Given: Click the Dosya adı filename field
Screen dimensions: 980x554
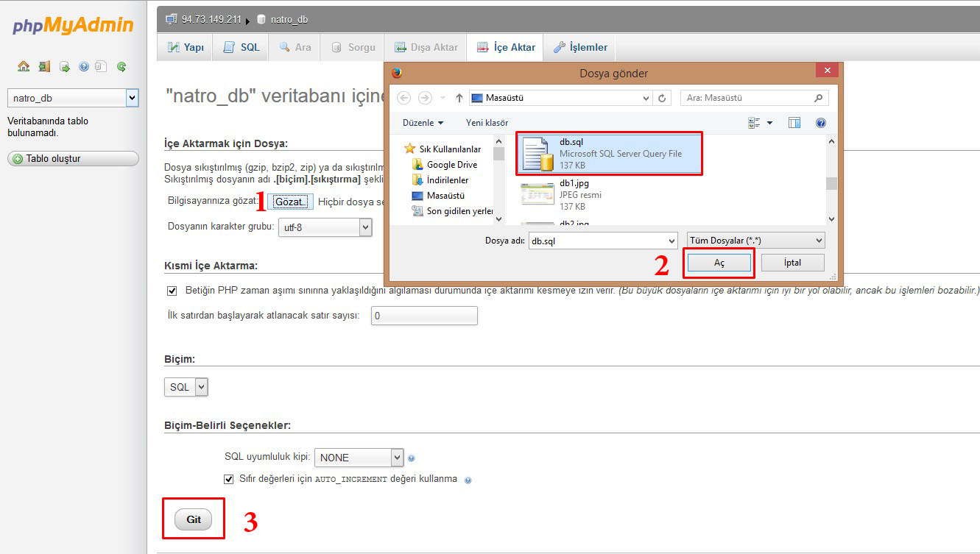Looking at the screenshot, I should 603,241.
